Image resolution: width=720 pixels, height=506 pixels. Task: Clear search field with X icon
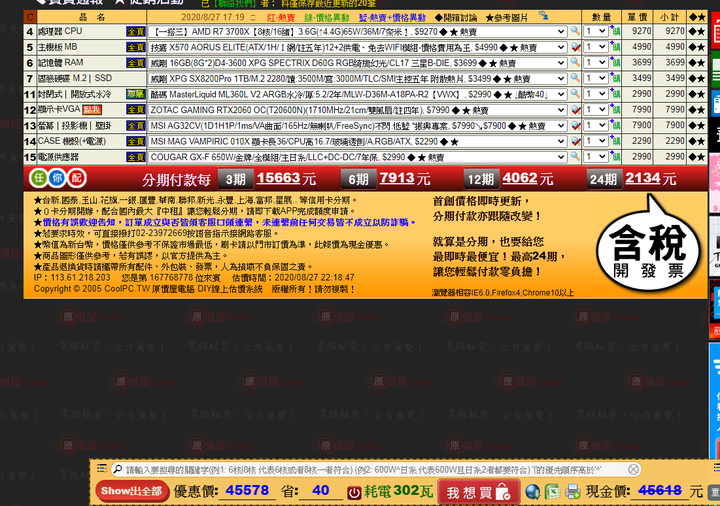[633, 469]
